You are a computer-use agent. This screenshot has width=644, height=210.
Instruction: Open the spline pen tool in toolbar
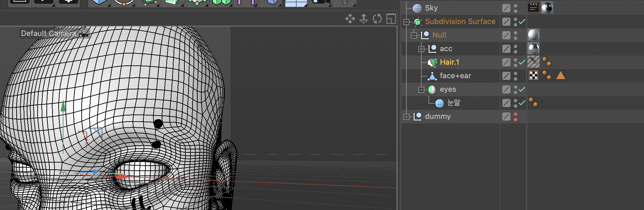[x=124, y=3]
